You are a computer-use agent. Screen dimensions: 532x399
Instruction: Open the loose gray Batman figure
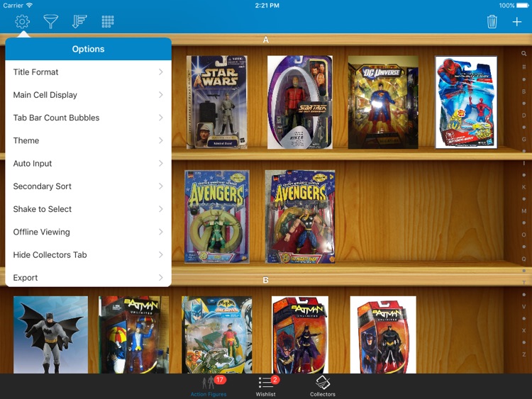50,335
